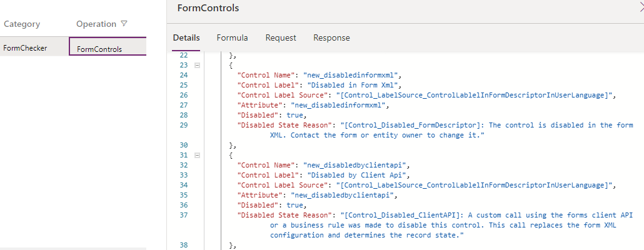
Task: Close the FormControls details panel
Action: click(x=640, y=8)
